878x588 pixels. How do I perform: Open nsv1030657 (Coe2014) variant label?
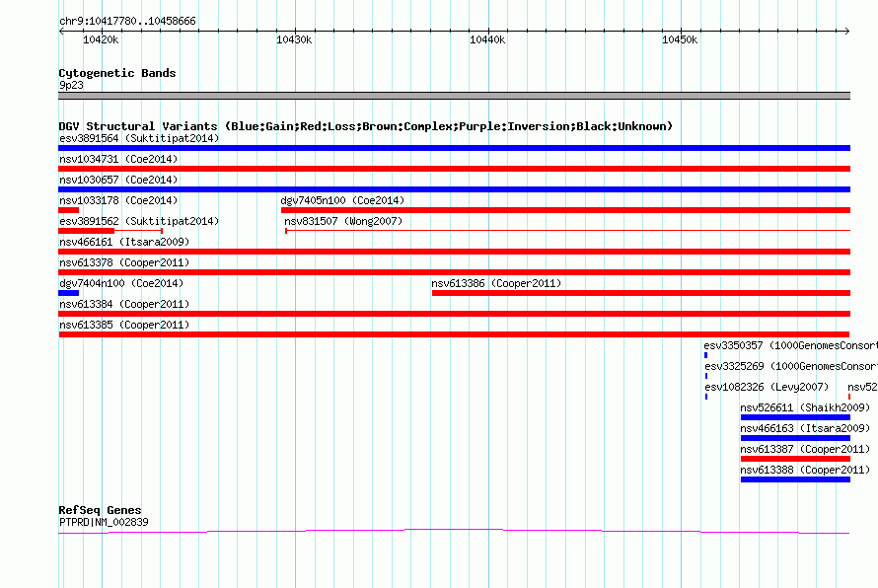[118, 180]
